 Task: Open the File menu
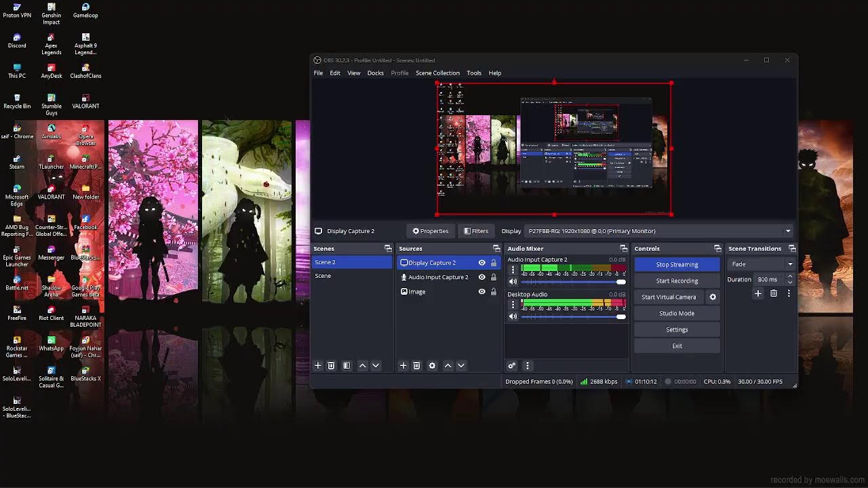tap(318, 73)
